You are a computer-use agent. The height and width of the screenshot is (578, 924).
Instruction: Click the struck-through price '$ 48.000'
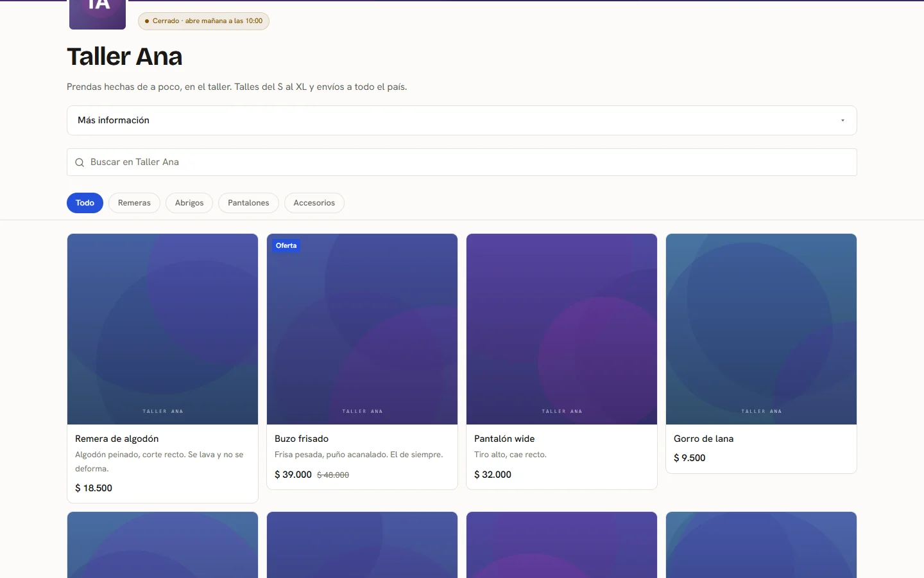click(333, 475)
